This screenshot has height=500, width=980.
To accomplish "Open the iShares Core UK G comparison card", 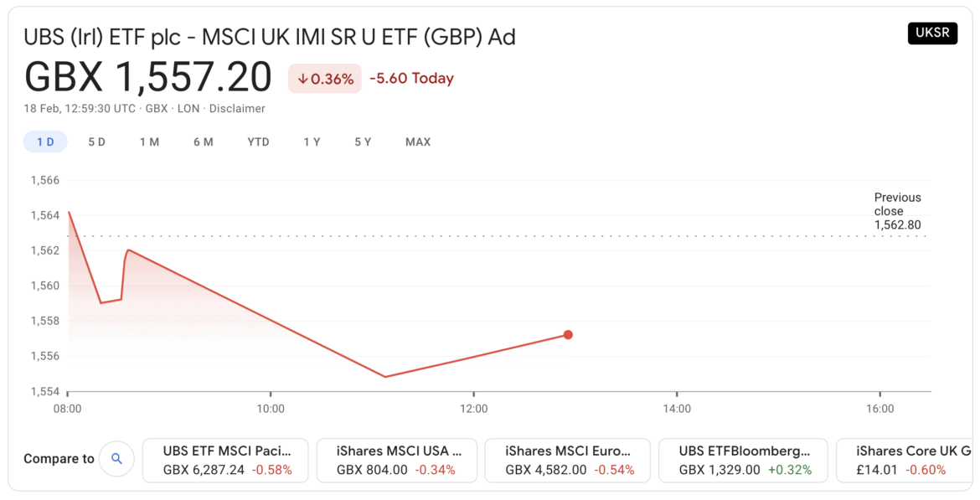I will pyautogui.click(x=913, y=460).
